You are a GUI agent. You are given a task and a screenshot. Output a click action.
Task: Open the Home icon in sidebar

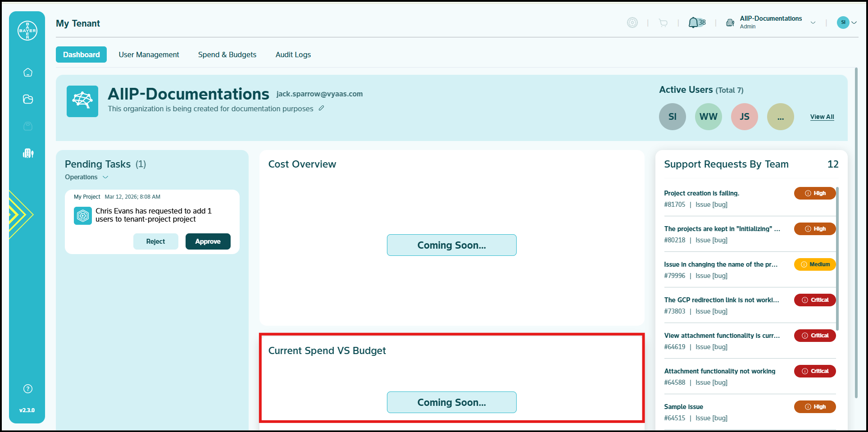click(x=28, y=73)
